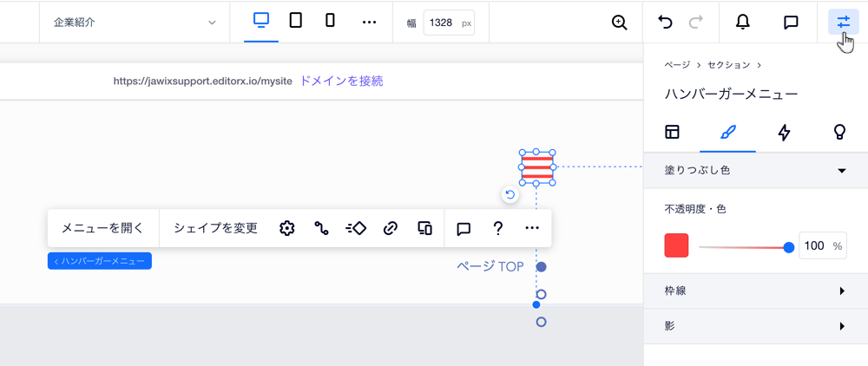Viewport: 868px width, 366px height.
Task: Open the red fill color swatch
Action: pyautogui.click(x=676, y=245)
